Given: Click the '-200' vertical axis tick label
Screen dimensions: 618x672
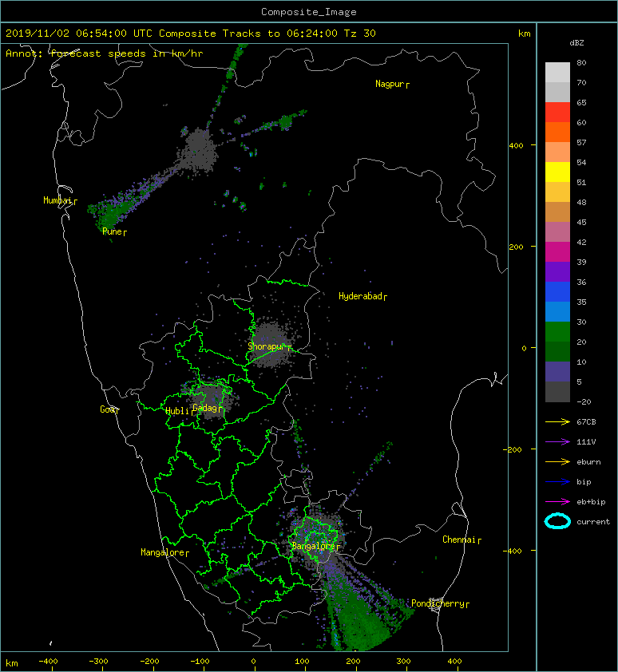Looking at the screenshot, I should (513, 449).
